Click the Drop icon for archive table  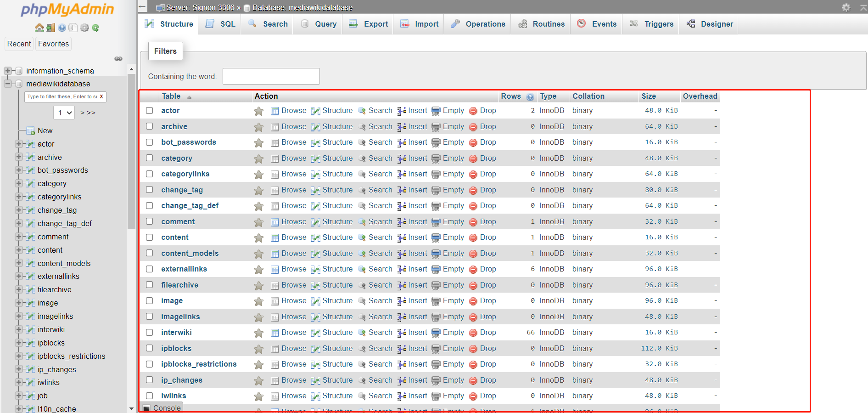[473, 127]
